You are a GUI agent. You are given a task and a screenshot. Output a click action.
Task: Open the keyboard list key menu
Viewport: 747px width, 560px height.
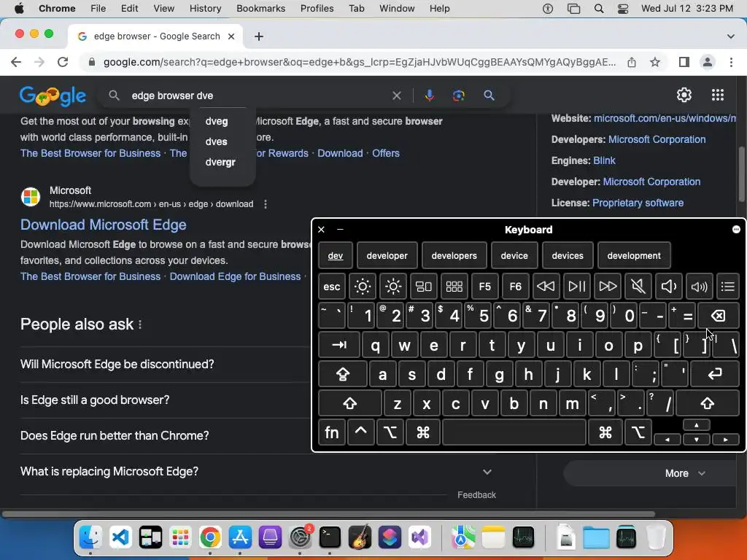727,286
